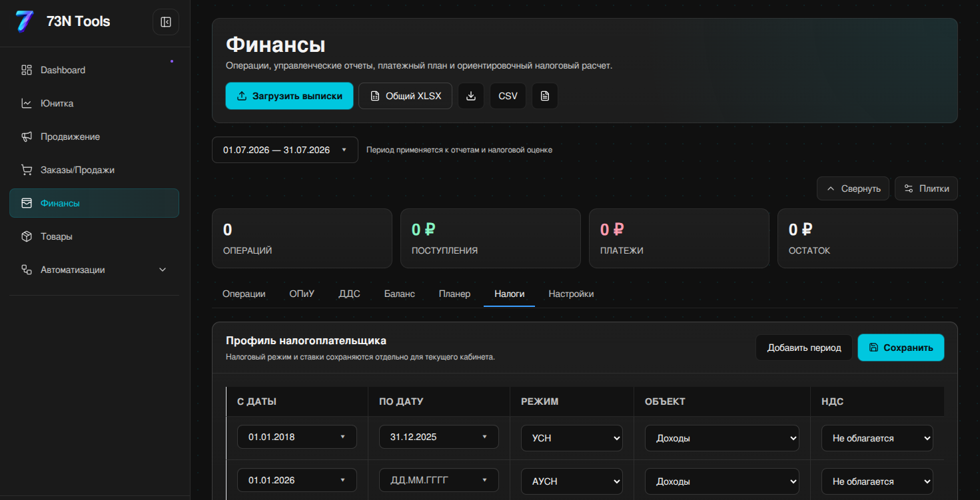The image size is (980, 500).
Task: Click the floppy disk icon in Сохранить
Action: [x=873, y=348]
